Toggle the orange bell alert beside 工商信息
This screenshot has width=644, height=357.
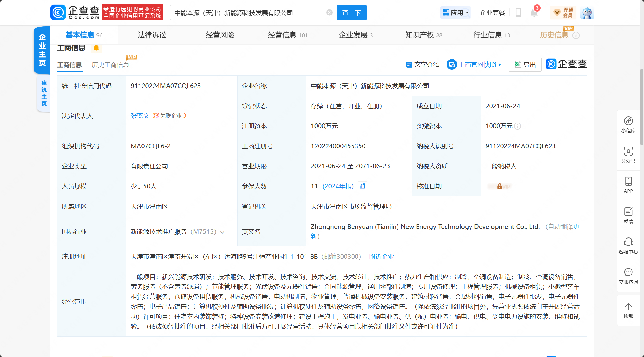96,48
